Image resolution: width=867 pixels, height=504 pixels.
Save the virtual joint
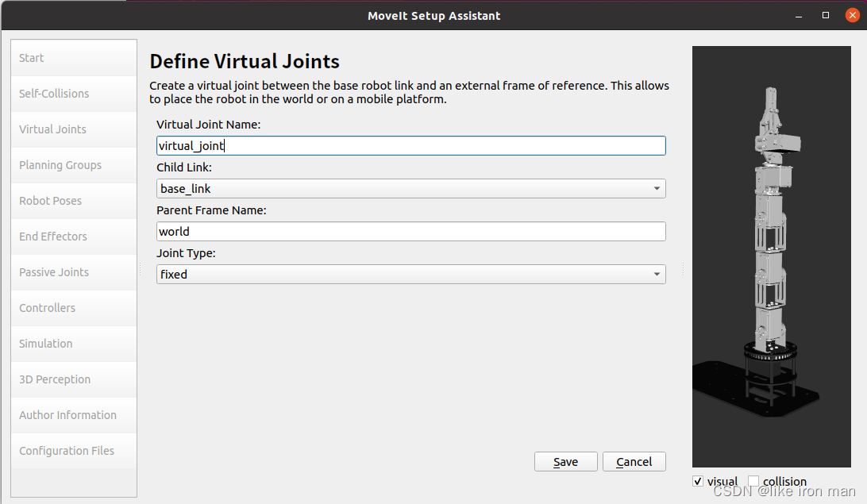[565, 461]
